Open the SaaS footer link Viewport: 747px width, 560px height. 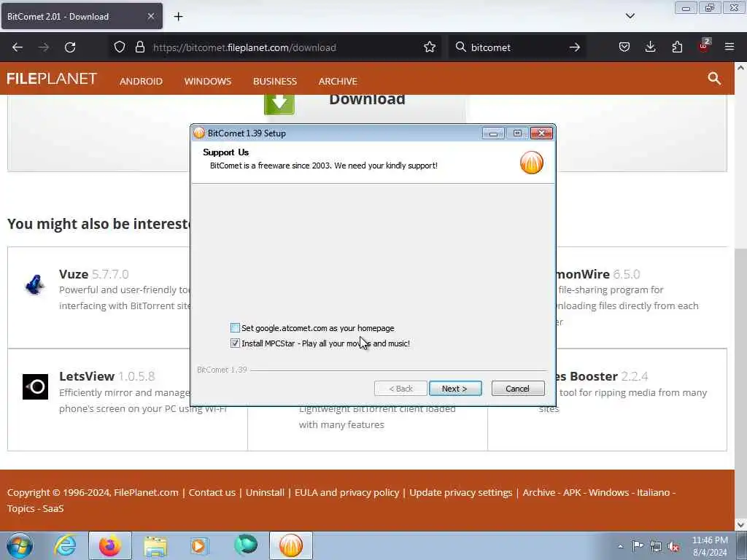pyautogui.click(x=53, y=508)
